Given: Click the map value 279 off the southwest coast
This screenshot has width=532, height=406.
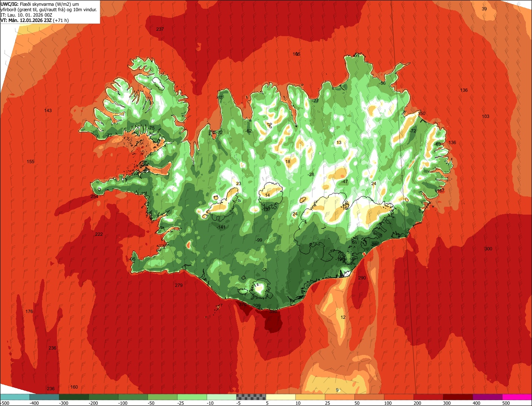Looking at the screenshot, I should 179,285.
